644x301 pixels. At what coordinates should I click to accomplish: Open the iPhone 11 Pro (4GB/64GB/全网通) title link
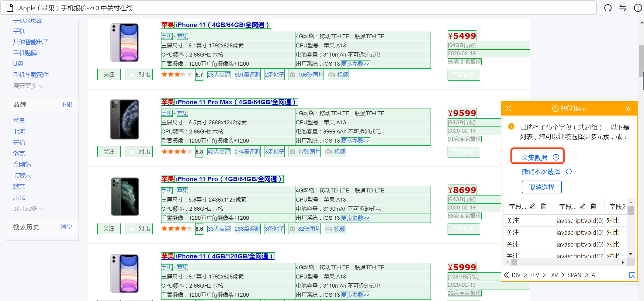(222, 179)
